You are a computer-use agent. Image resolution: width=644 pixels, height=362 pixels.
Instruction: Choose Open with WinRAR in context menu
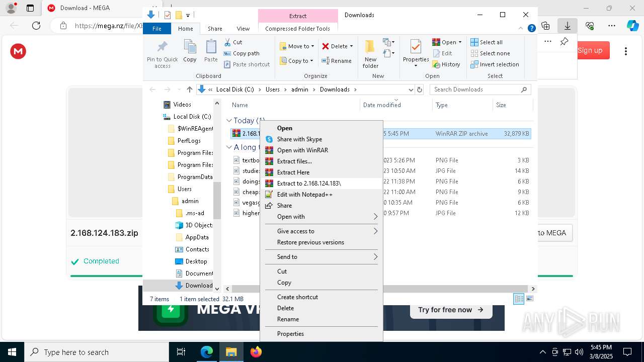point(321,150)
